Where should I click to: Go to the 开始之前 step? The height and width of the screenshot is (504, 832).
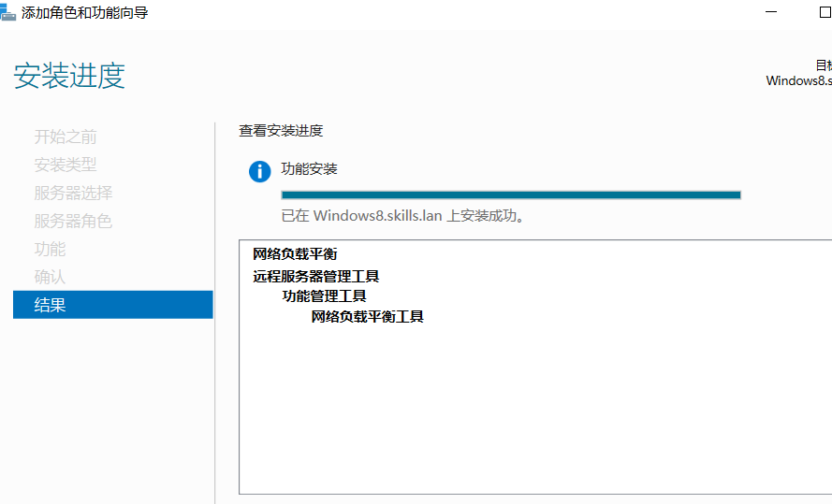[66, 137]
